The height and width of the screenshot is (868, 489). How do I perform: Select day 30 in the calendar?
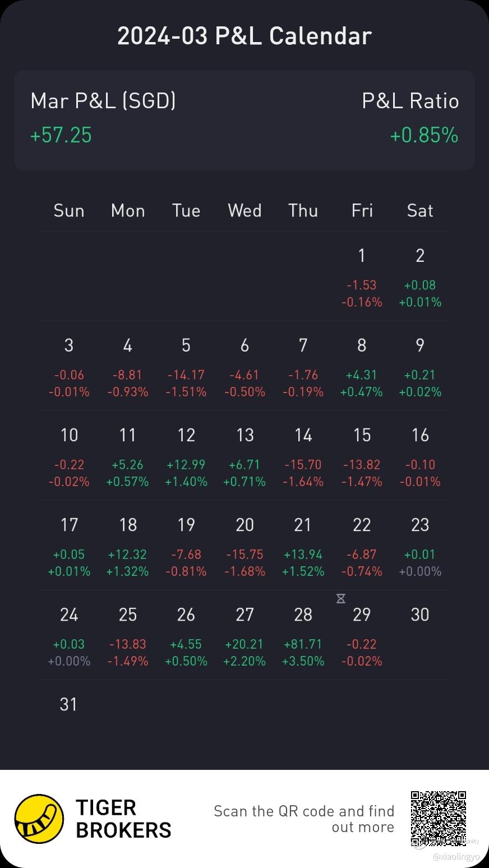pyautogui.click(x=420, y=615)
